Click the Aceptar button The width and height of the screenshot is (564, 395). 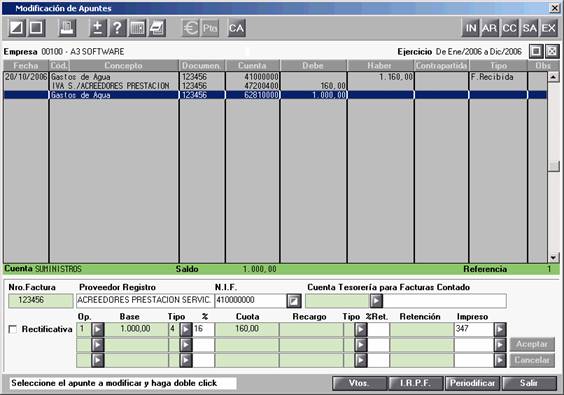532,344
